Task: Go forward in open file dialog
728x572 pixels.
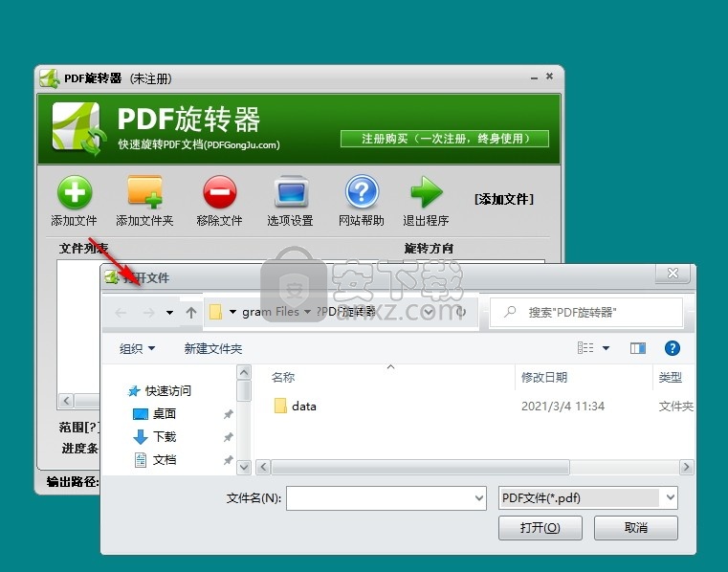Action: 148,313
